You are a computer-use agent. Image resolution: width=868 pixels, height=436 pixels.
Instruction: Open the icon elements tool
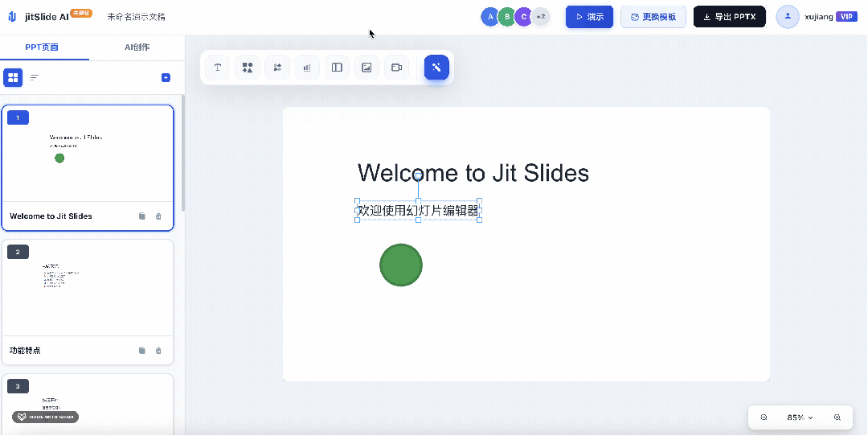point(277,68)
